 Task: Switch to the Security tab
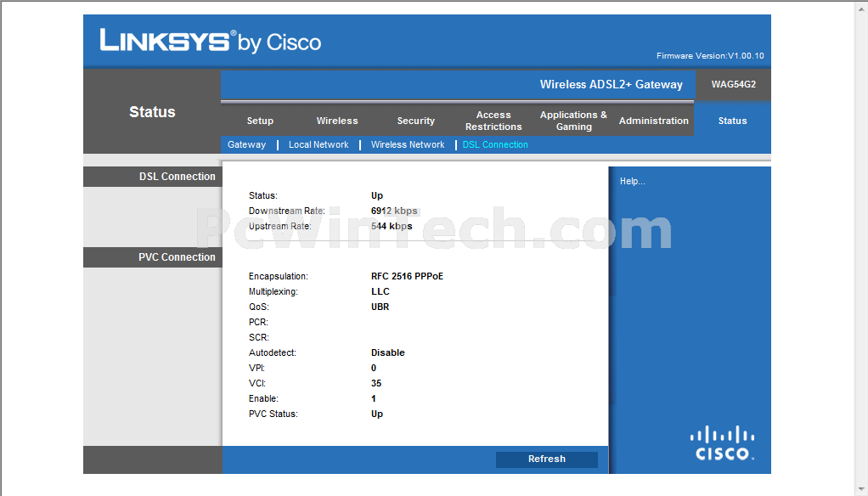click(x=415, y=121)
